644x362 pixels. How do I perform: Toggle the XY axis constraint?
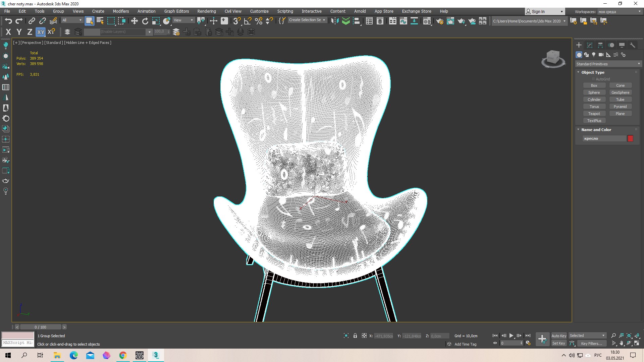(x=41, y=32)
